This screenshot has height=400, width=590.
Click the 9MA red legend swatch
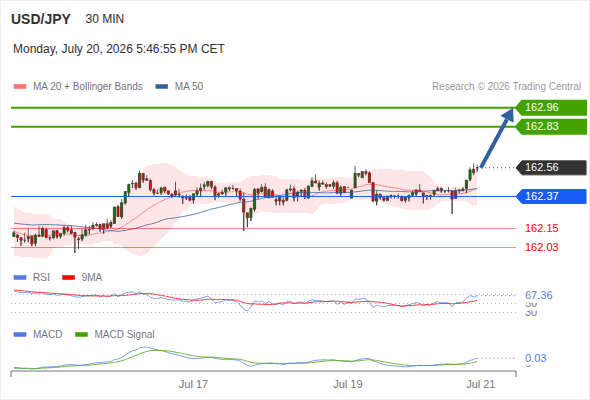pos(68,278)
